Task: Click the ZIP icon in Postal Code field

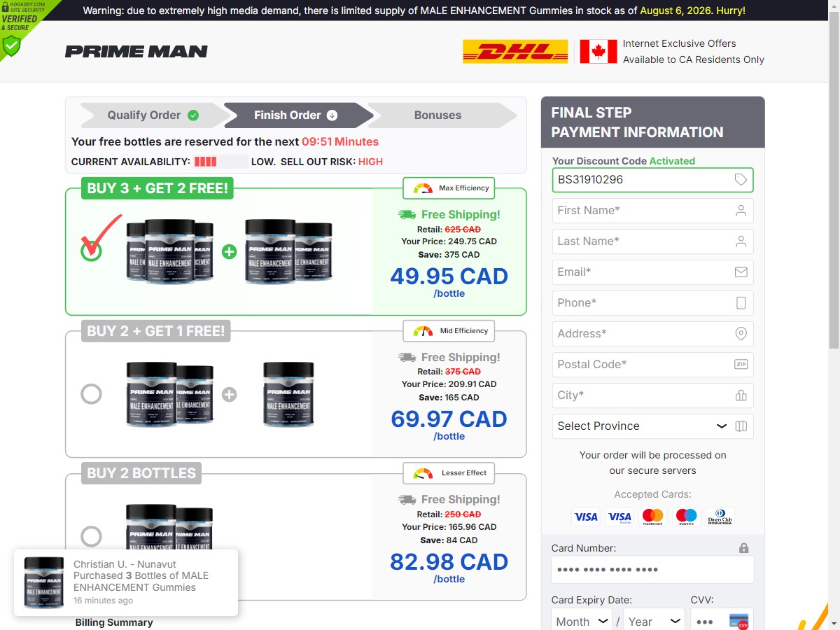Action: coord(741,365)
